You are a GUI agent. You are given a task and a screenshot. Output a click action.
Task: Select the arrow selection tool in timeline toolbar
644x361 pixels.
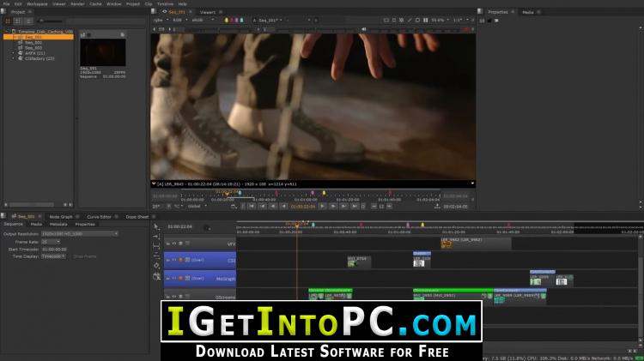click(x=156, y=226)
